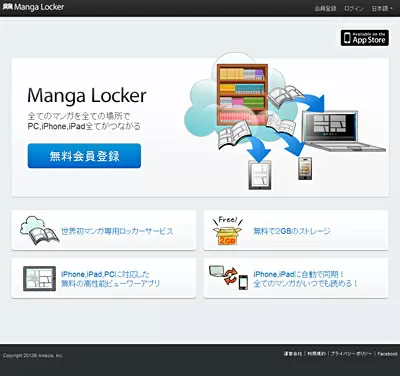The image size is (400, 376).
Task: Open ログイン in the top navigation
Action: [x=354, y=8]
